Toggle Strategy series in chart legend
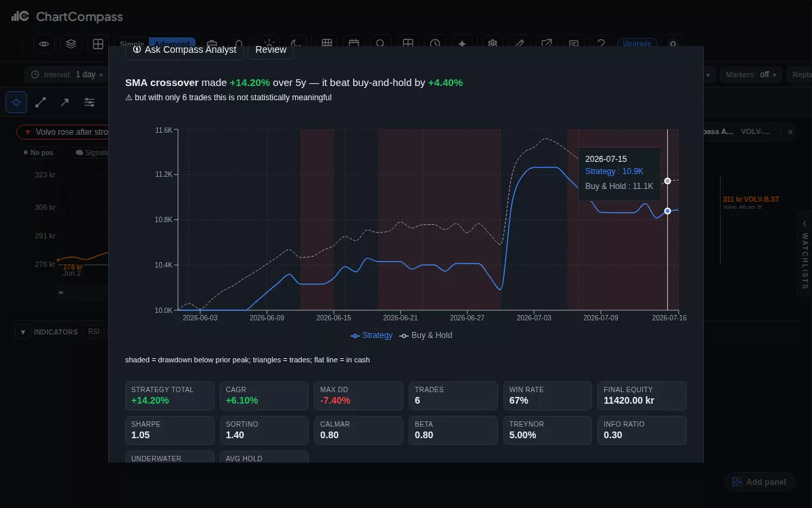 coord(371,335)
